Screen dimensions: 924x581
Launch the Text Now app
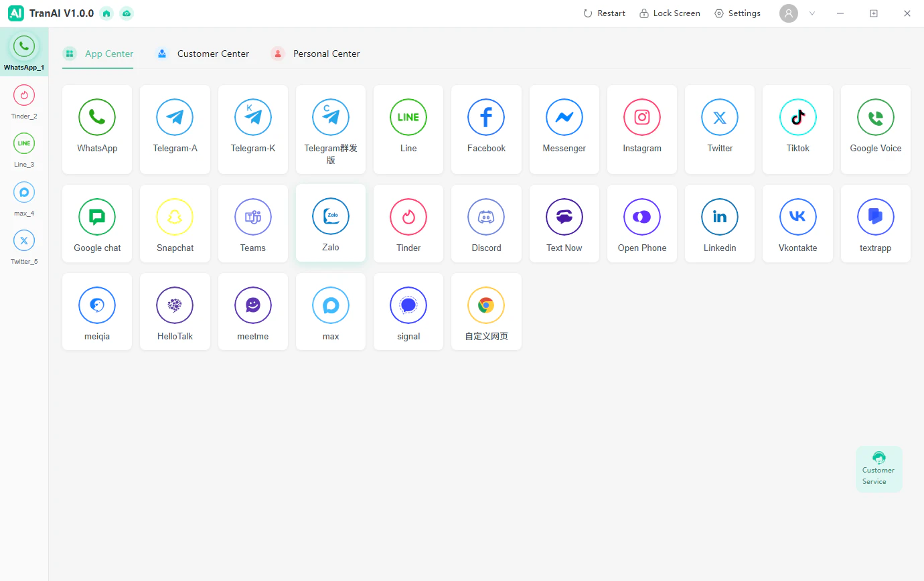(564, 224)
